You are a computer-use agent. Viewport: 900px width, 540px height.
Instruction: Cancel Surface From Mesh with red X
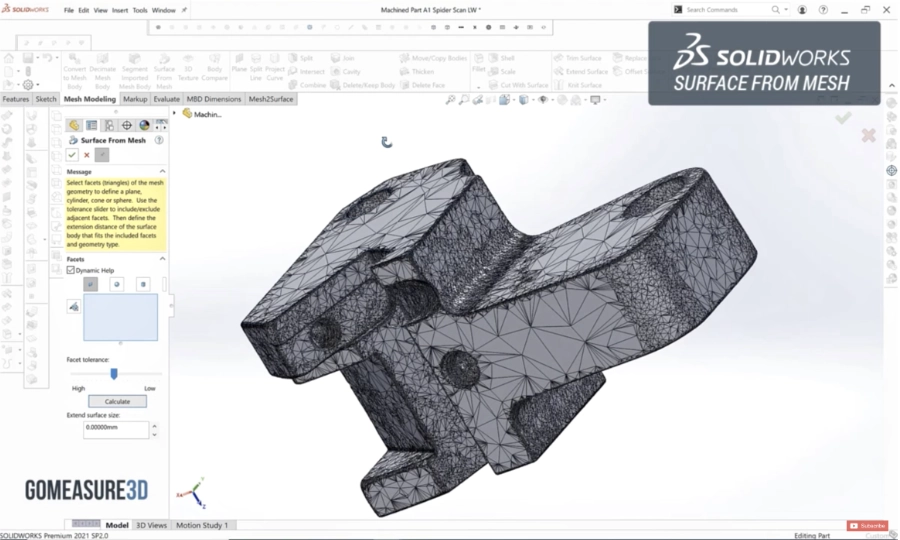coord(87,155)
